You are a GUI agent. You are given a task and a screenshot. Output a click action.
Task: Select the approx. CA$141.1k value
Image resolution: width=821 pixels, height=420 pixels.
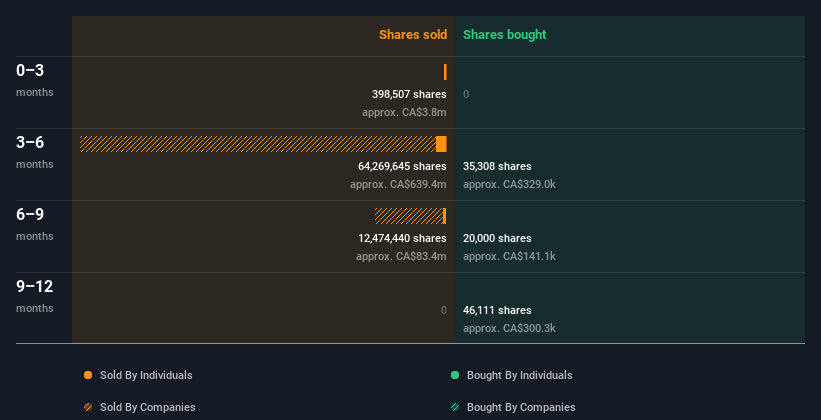coord(509,257)
